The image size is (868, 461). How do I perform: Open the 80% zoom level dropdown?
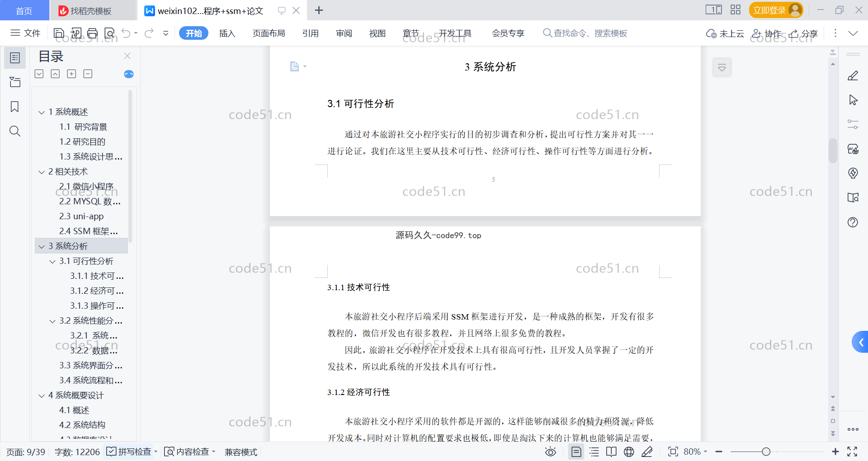695,452
